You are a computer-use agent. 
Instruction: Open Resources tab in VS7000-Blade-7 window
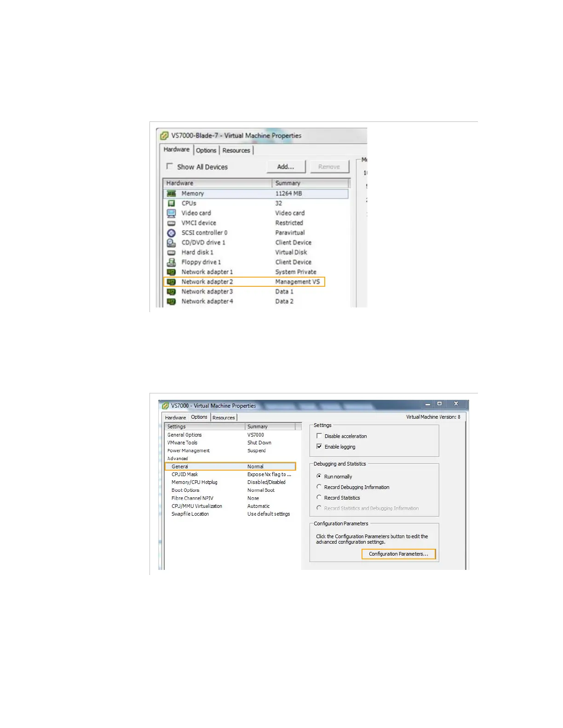(236, 150)
